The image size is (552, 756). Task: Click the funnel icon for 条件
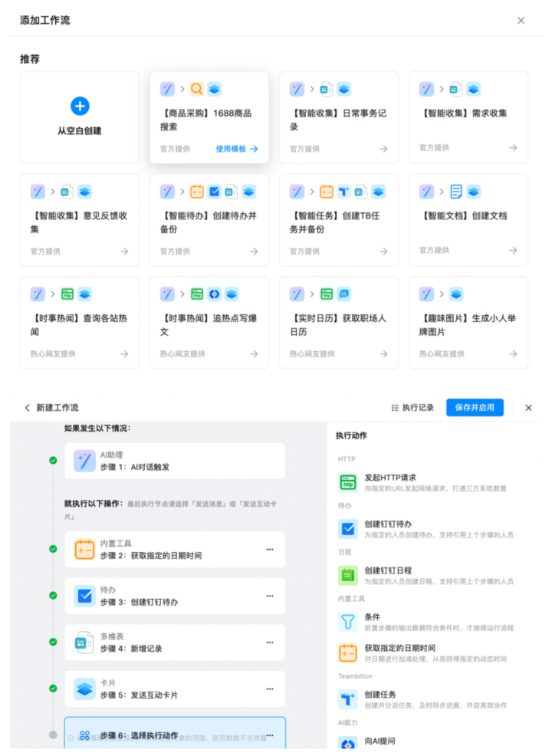pos(347,622)
